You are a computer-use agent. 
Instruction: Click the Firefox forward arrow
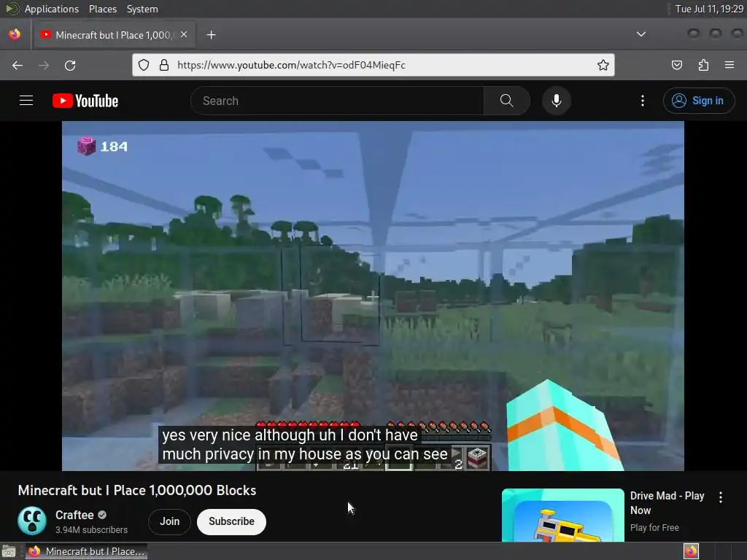click(44, 65)
